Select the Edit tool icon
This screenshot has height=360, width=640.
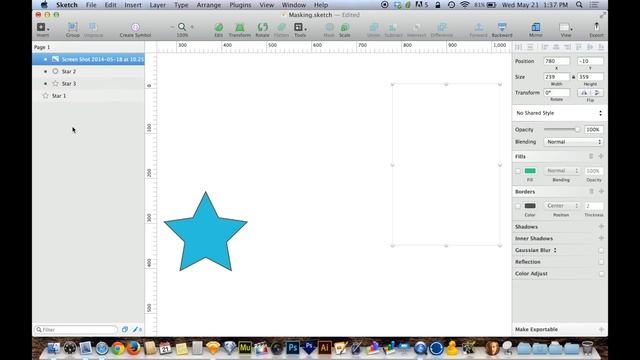tap(219, 27)
